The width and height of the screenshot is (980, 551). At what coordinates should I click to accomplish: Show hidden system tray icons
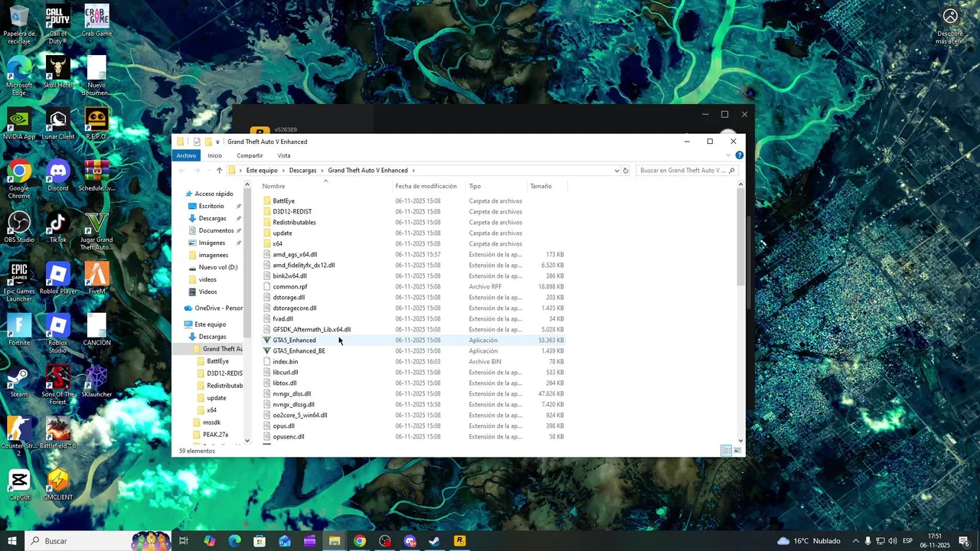tap(855, 541)
